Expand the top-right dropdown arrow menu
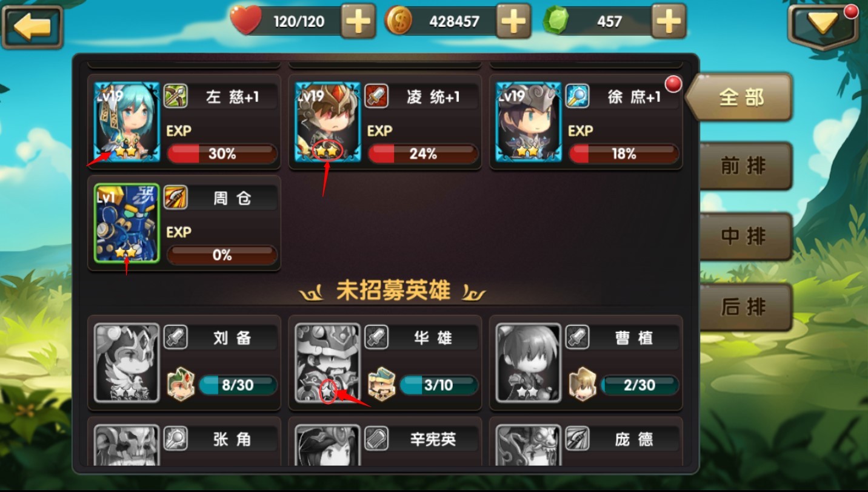 pyautogui.click(x=823, y=26)
